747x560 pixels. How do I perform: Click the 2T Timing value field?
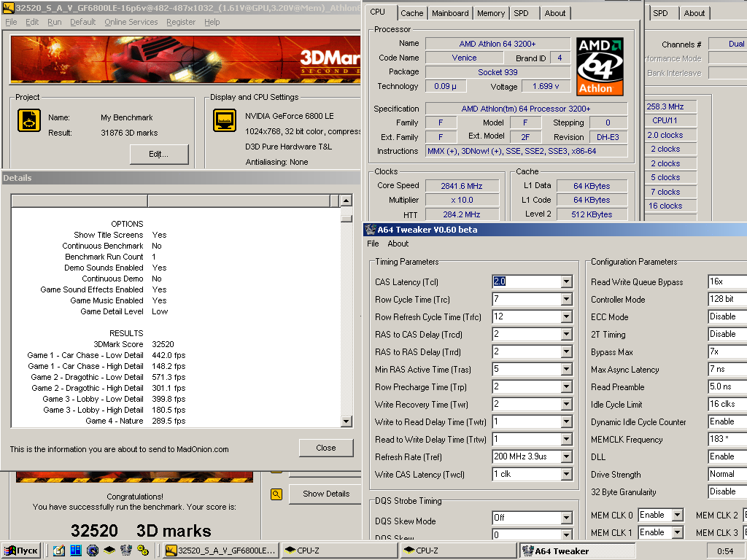coord(727,334)
